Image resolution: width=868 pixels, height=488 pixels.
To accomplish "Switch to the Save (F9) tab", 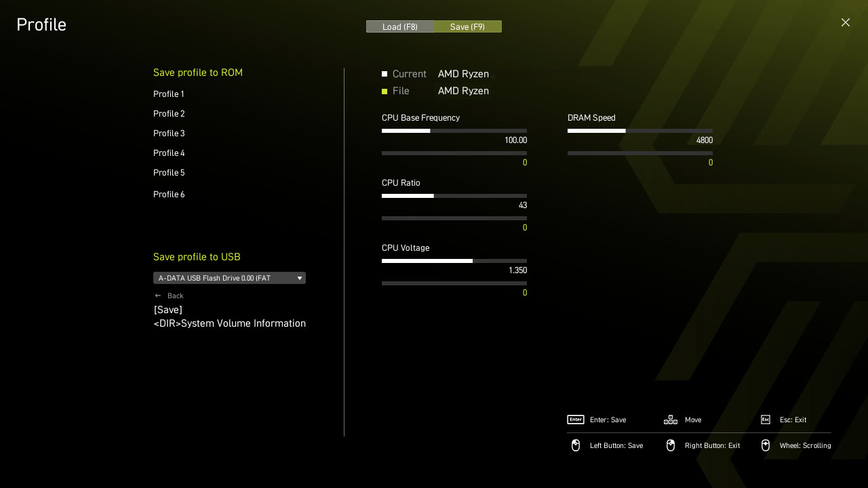I will [468, 26].
